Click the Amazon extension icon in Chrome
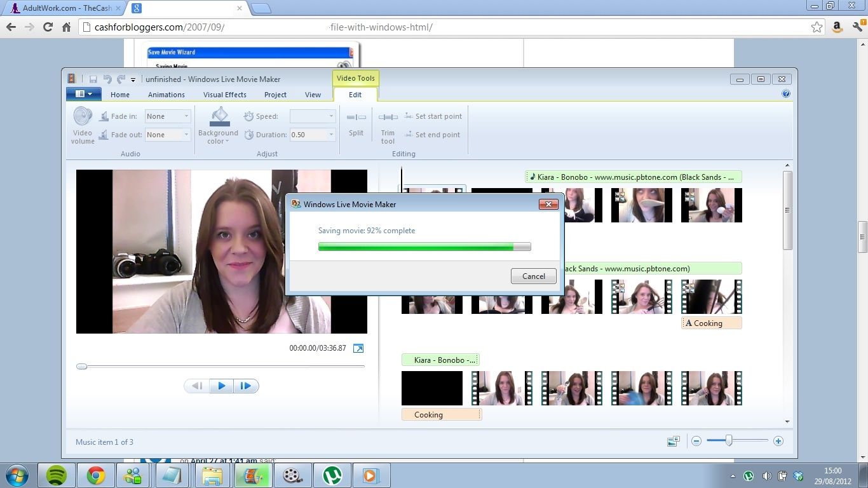The height and width of the screenshot is (488, 868). (x=837, y=27)
